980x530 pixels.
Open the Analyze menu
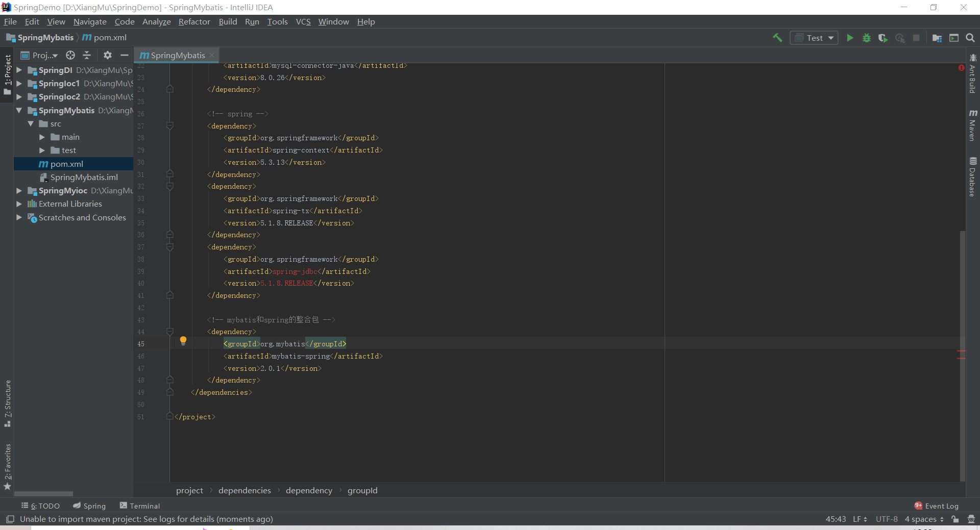[x=156, y=21]
